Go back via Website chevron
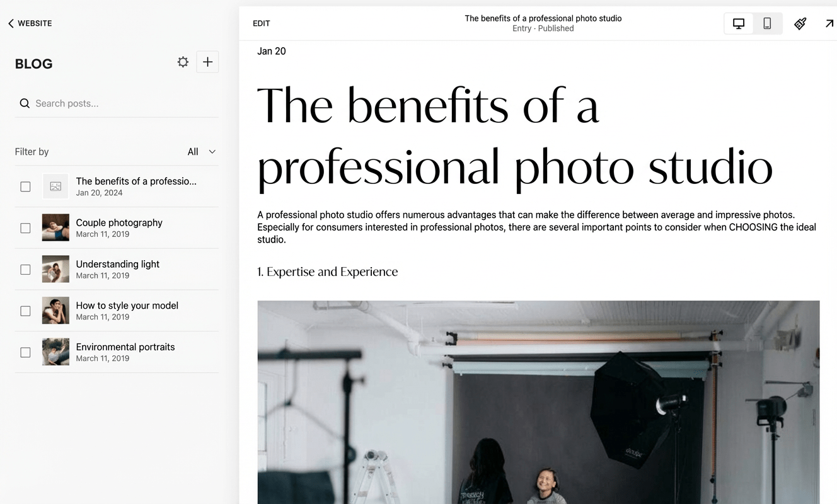This screenshot has height=504, width=837. 11,23
